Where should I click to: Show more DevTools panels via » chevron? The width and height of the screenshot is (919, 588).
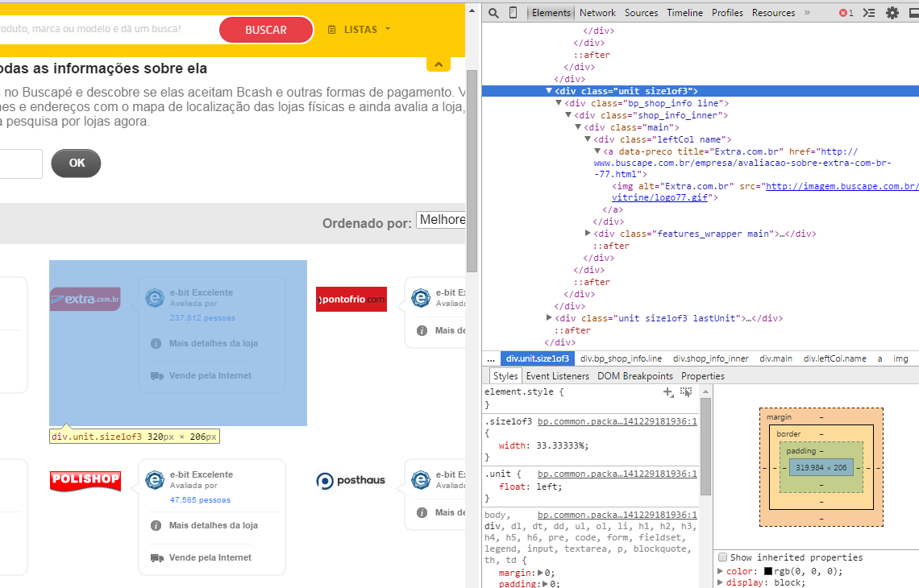point(807,12)
